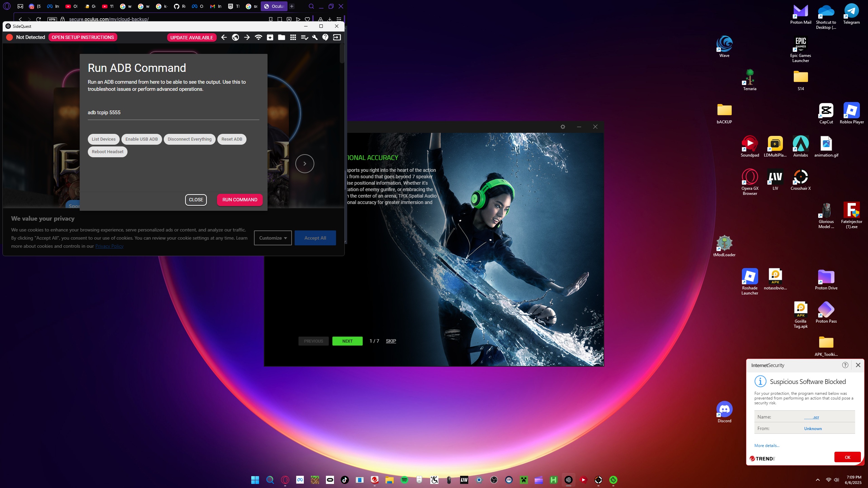Open TikTok from the taskbar
The height and width of the screenshot is (488, 868).
[x=344, y=480]
